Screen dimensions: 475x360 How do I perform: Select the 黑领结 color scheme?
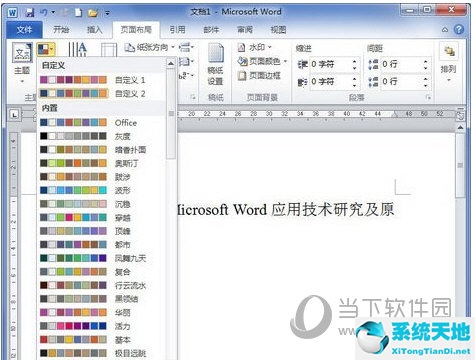102,299
